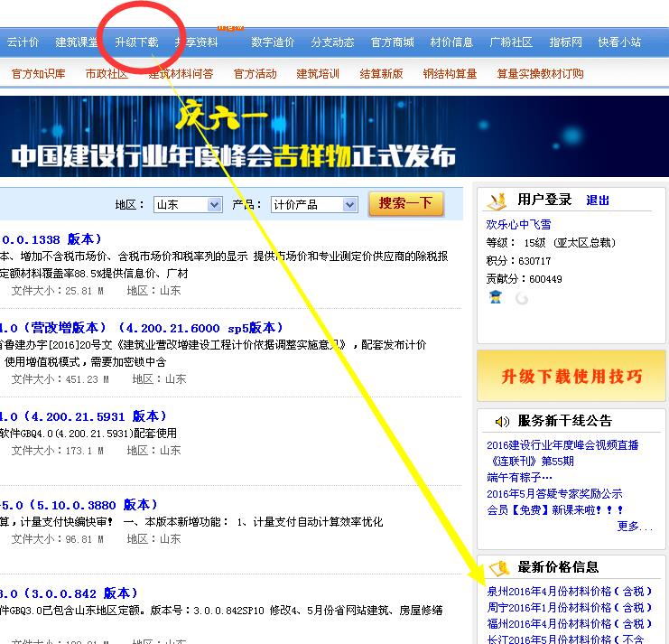669x644 pixels.
Task: Open the 3.0.0.842 版本 download title
Action: pos(69,593)
